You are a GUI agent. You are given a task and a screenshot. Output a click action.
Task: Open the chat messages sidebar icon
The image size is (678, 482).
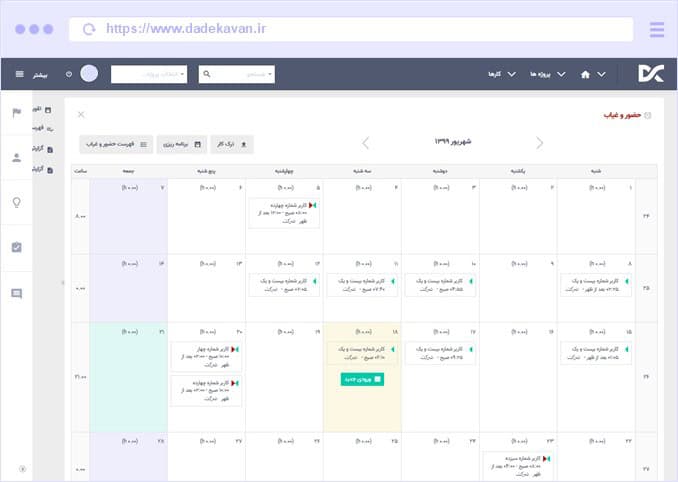(16, 293)
